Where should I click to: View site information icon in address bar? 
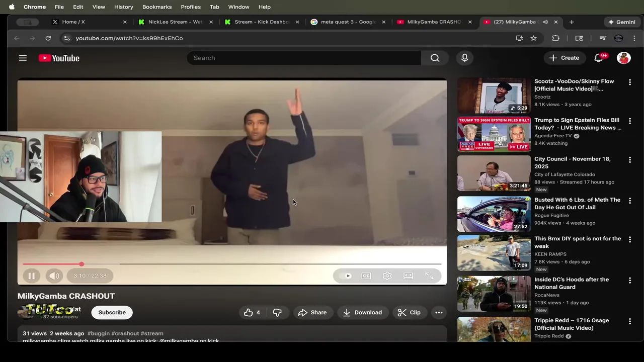(x=66, y=38)
